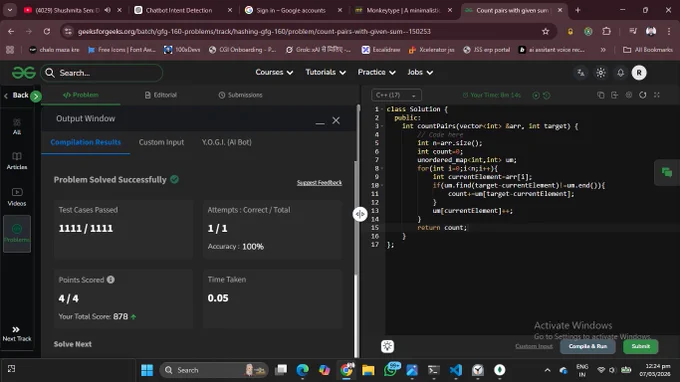Viewport: 680px width, 382px height.
Task: Bookmark this page with star icon
Action: pos(546,31)
